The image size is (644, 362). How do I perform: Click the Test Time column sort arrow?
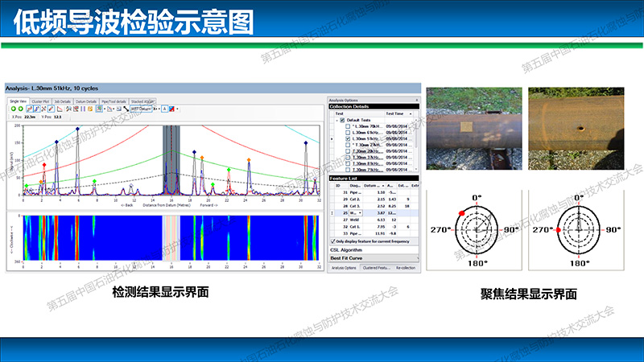click(411, 113)
